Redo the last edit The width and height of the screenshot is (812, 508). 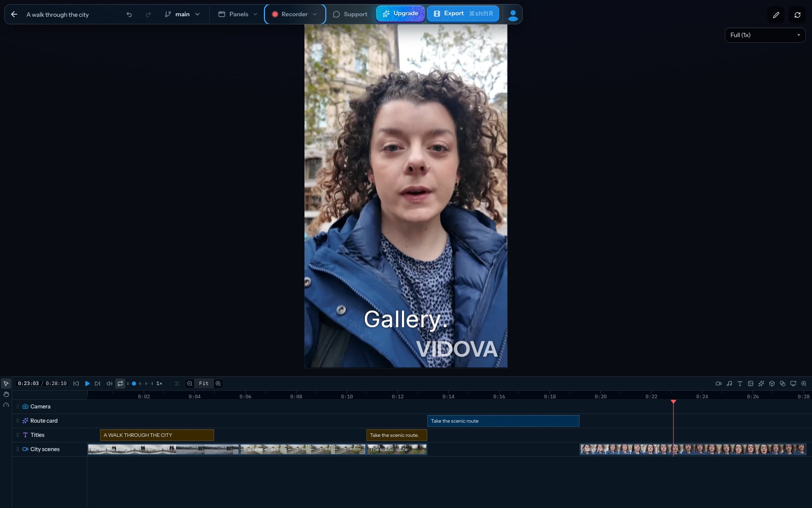click(148, 14)
